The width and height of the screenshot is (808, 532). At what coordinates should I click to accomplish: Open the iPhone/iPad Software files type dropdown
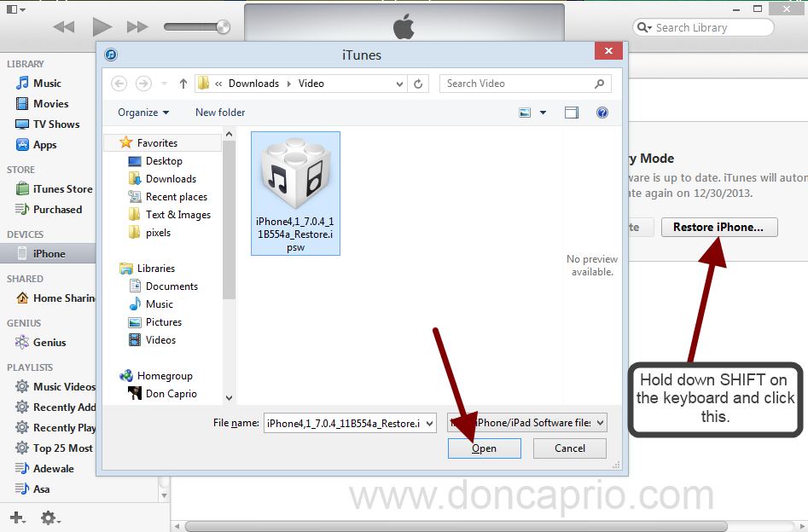point(526,423)
